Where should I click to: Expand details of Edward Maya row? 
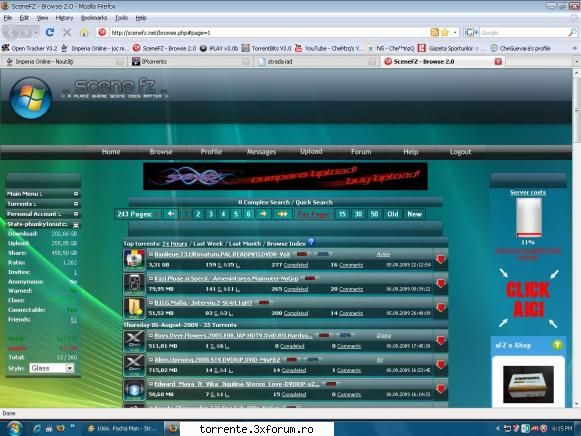(151, 384)
